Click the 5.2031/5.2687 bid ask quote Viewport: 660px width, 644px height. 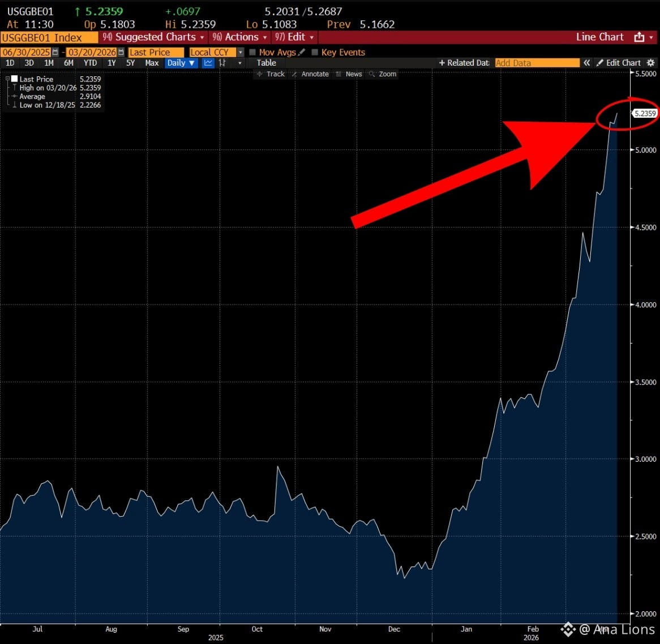(x=303, y=11)
